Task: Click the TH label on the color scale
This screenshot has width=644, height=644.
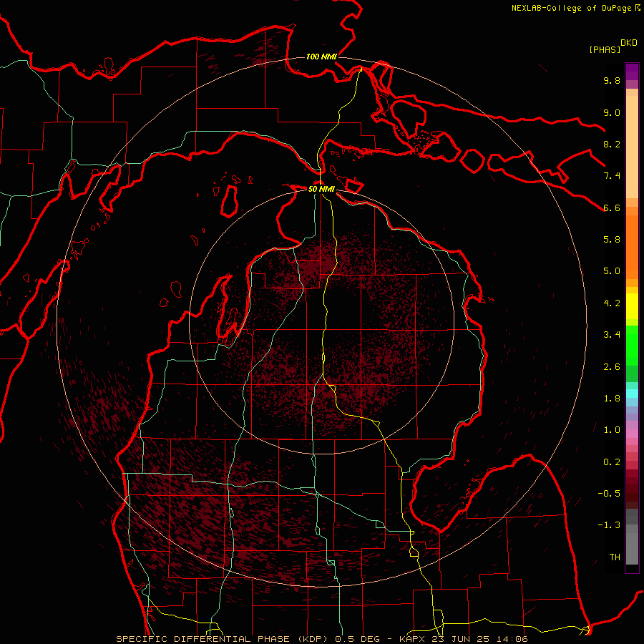Action: [x=615, y=557]
